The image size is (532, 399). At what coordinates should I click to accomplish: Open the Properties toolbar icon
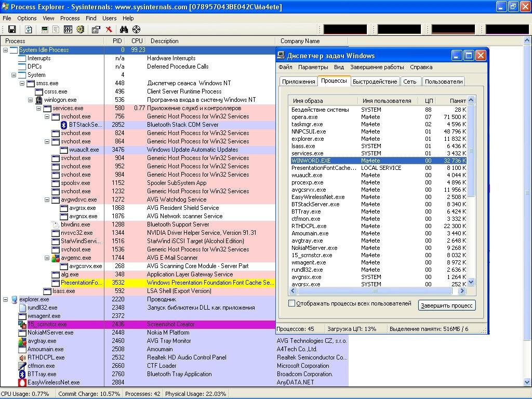point(96,30)
